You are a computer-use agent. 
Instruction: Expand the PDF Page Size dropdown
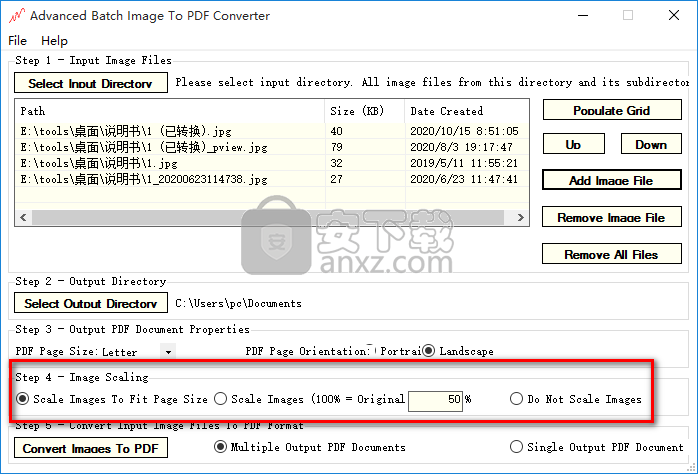tap(168, 352)
